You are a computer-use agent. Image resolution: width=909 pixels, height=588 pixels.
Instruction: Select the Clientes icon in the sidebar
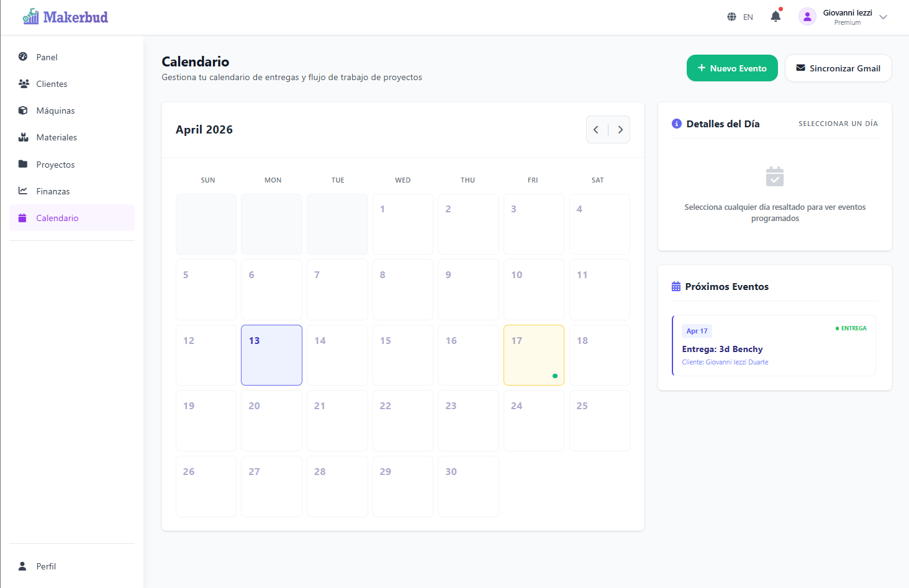[22, 83]
